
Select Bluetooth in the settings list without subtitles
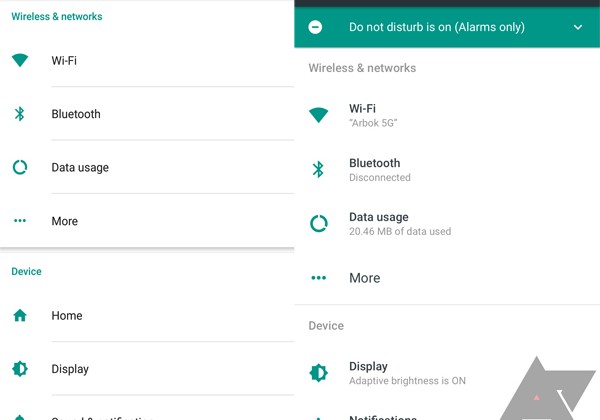(76, 114)
